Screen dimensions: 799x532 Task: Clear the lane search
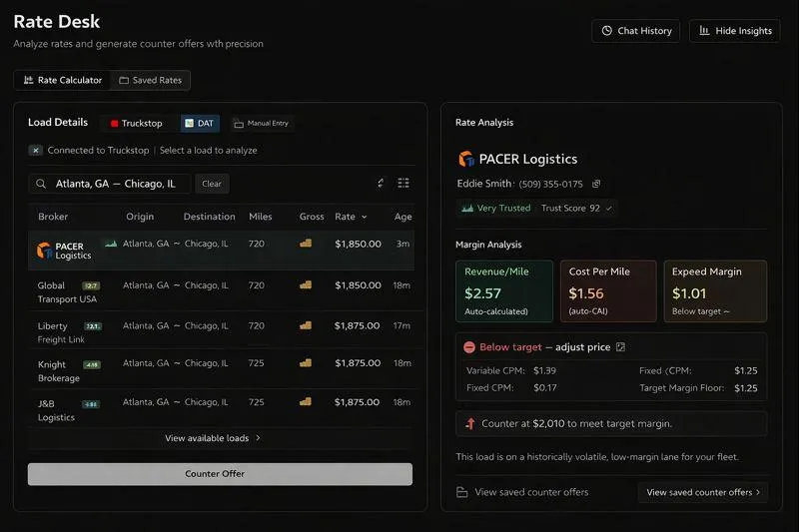click(212, 184)
